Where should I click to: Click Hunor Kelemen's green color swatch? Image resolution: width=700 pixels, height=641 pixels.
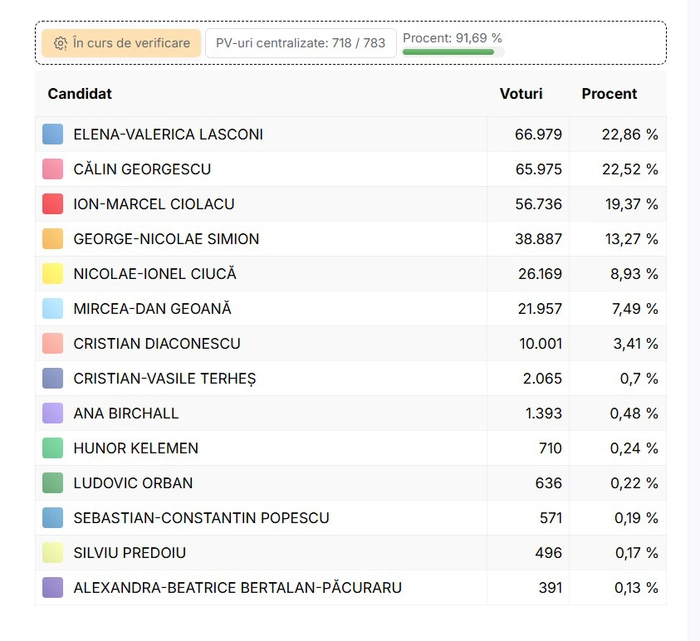[x=53, y=448]
